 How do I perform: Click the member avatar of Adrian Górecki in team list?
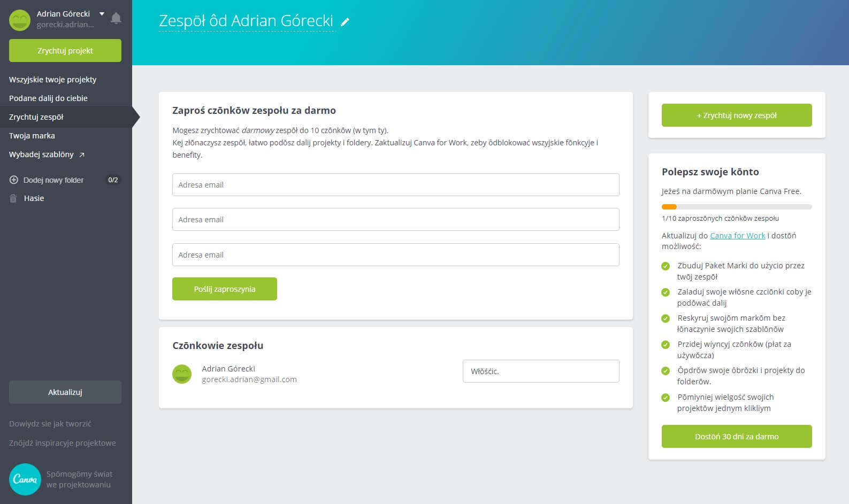click(x=182, y=374)
